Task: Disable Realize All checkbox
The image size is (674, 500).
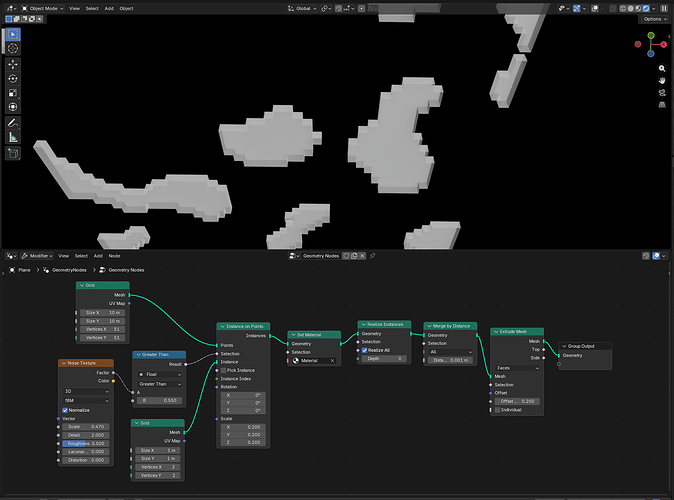Action: 365,350
